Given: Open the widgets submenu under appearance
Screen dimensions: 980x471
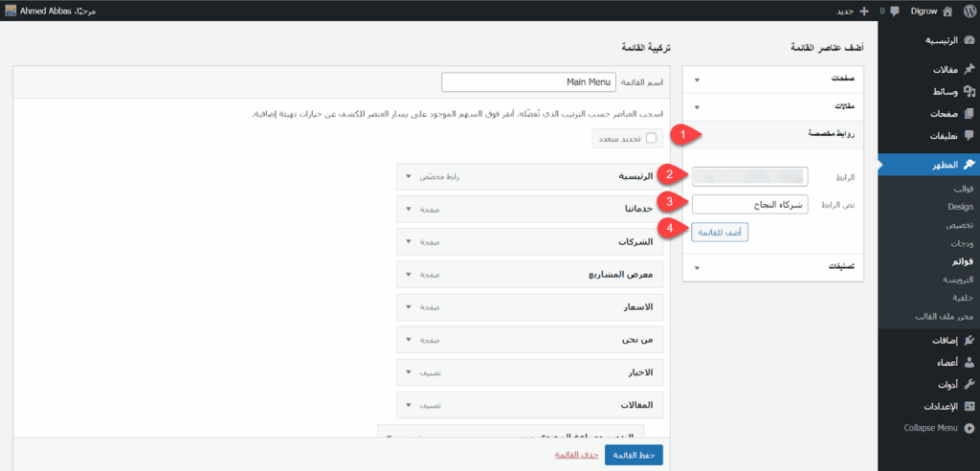Looking at the screenshot, I should coord(961,243).
